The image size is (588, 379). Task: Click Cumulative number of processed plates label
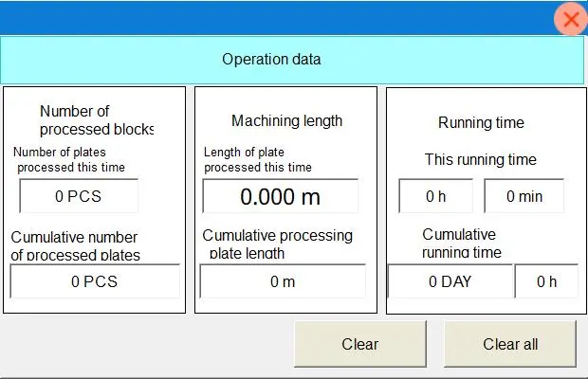[75, 245]
